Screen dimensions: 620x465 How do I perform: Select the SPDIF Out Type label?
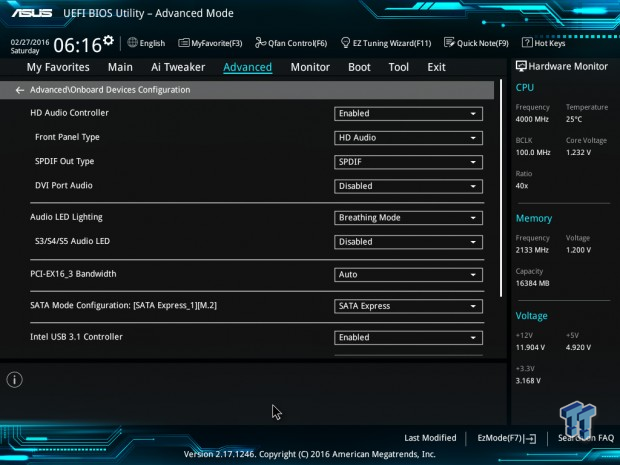point(64,161)
